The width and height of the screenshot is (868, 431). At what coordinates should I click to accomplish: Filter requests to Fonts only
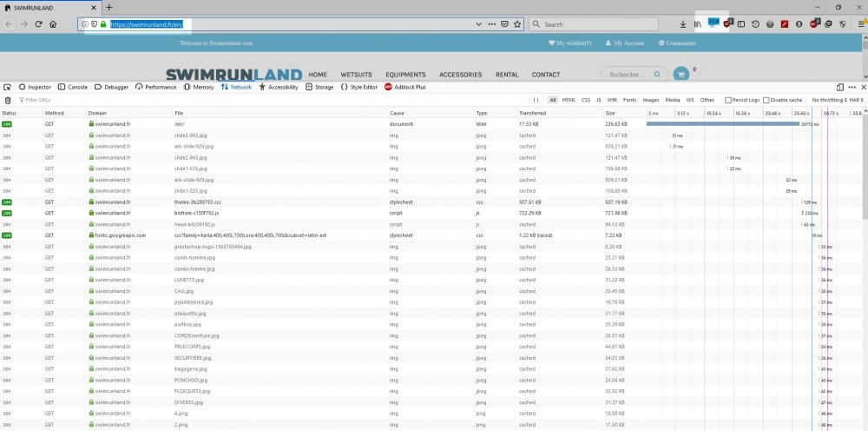629,100
